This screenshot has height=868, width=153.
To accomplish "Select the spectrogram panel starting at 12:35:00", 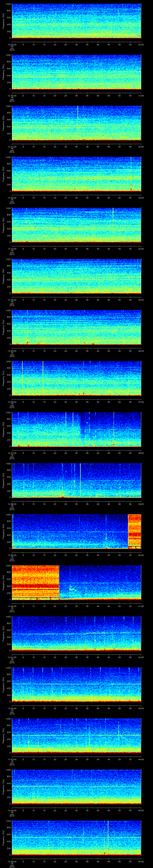I will point(76,327).
